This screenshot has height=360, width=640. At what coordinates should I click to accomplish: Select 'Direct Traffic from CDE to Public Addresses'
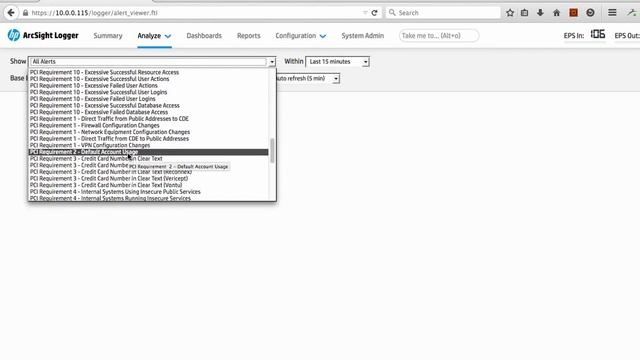(149, 139)
